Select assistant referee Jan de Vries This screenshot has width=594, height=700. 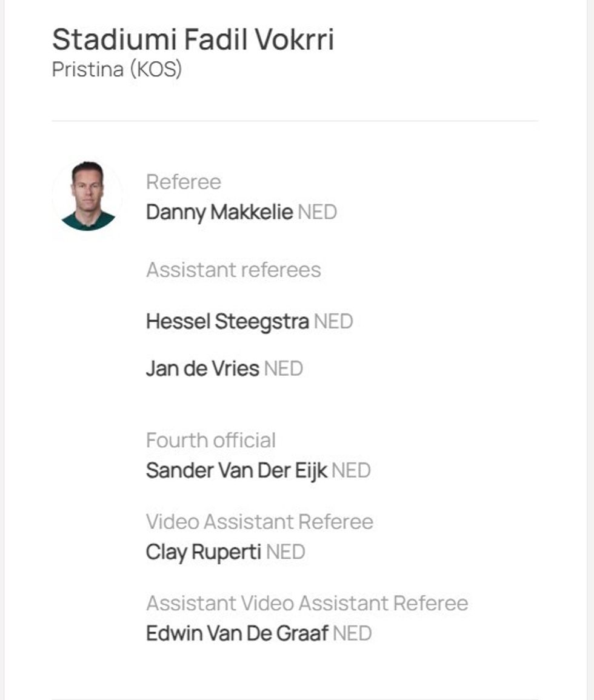pos(202,368)
